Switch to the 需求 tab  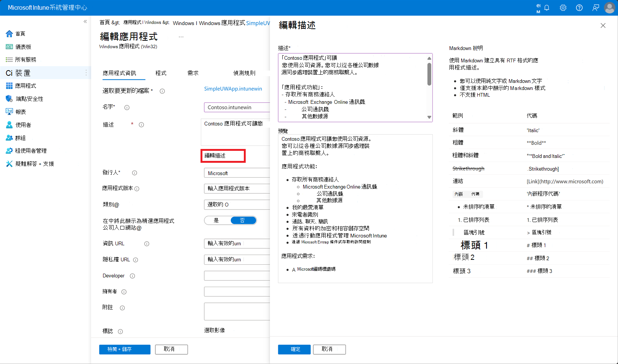pos(193,73)
